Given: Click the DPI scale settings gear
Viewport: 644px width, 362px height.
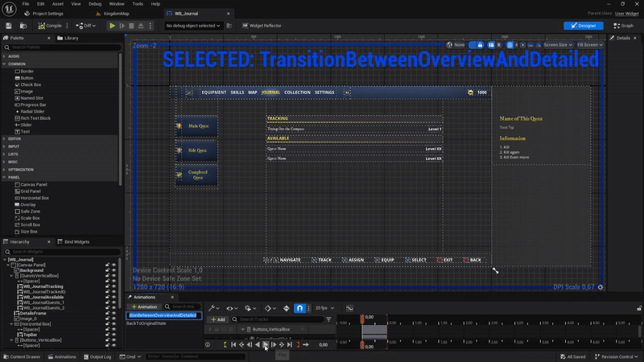Looking at the screenshot, I should point(601,287).
